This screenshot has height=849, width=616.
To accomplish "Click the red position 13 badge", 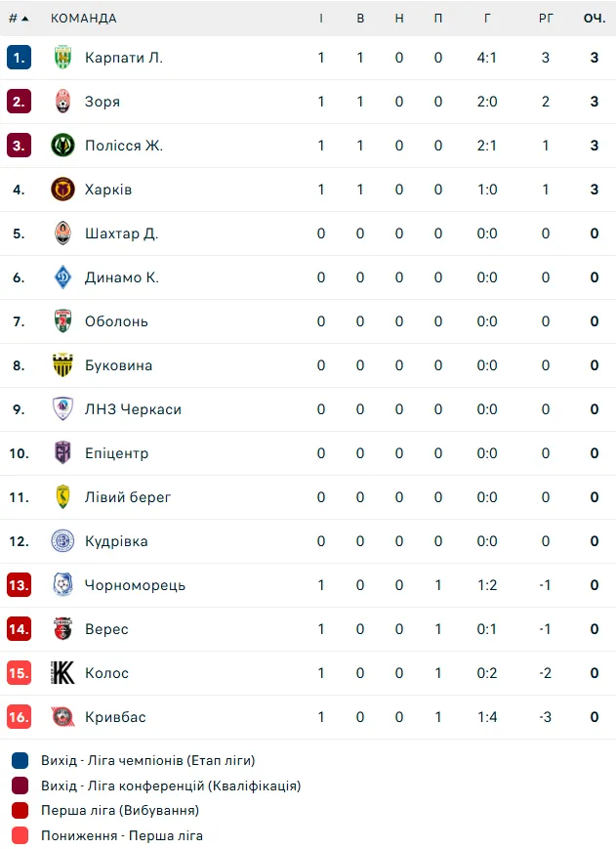I will pyautogui.click(x=19, y=585).
